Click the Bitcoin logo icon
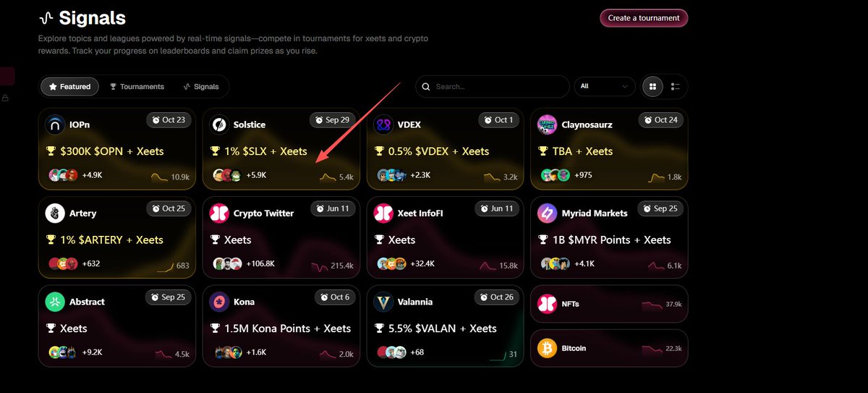The width and height of the screenshot is (868, 393). pyautogui.click(x=547, y=349)
